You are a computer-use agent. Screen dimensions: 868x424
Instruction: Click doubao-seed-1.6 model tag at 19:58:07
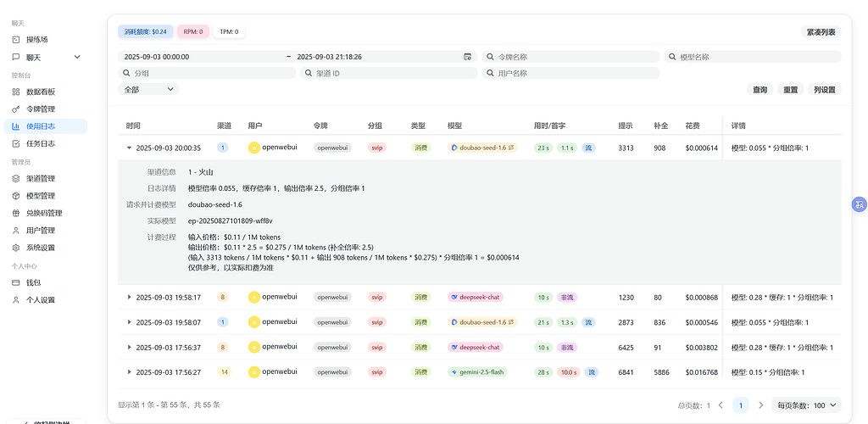[482, 322]
